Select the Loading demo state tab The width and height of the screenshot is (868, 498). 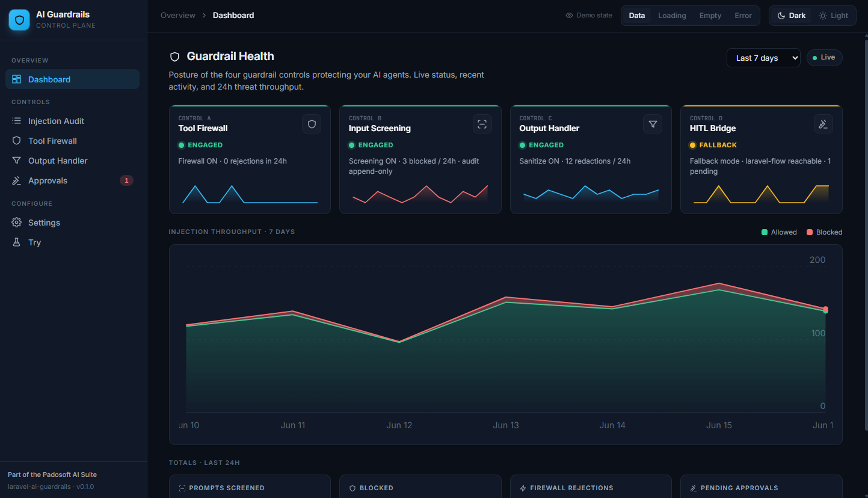coord(672,16)
